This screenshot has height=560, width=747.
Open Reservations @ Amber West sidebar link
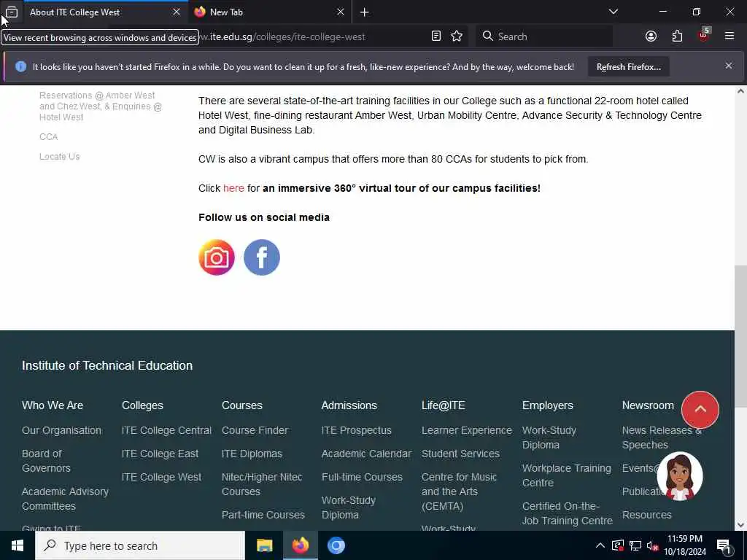[x=101, y=106]
